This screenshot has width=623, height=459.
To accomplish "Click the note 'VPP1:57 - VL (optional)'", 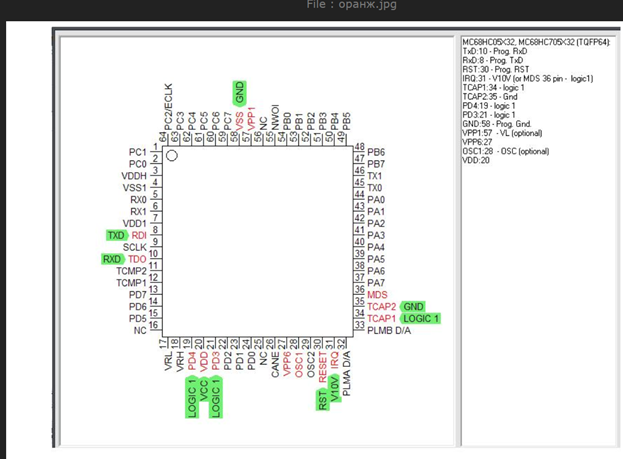I will (502, 133).
